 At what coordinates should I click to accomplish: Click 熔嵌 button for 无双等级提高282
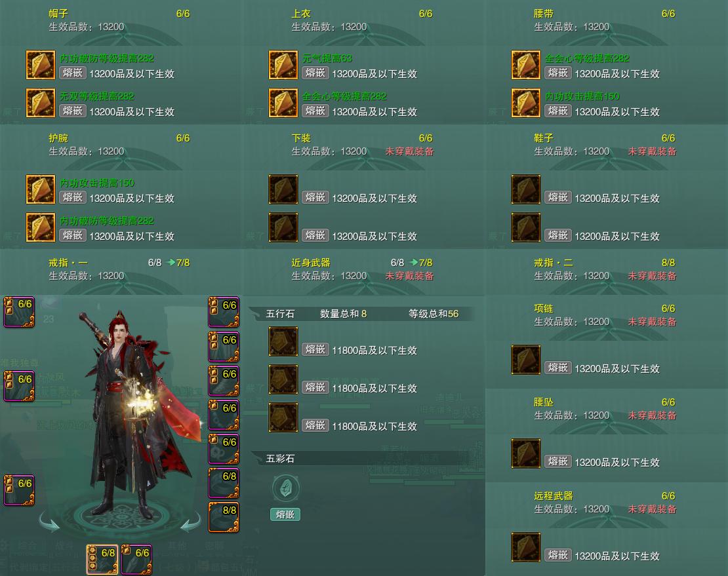tap(73, 111)
